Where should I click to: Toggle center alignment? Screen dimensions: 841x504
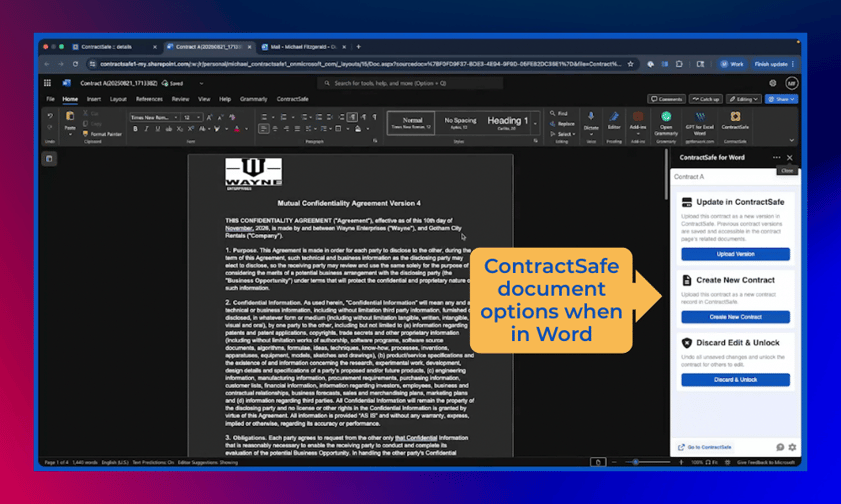pyautogui.click(x=275, y=129)
